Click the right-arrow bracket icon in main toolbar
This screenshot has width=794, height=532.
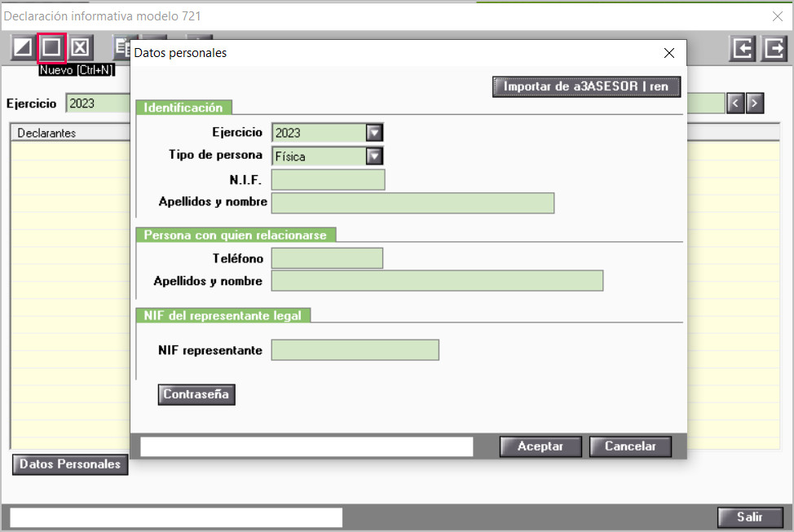(x=774, y=49)
